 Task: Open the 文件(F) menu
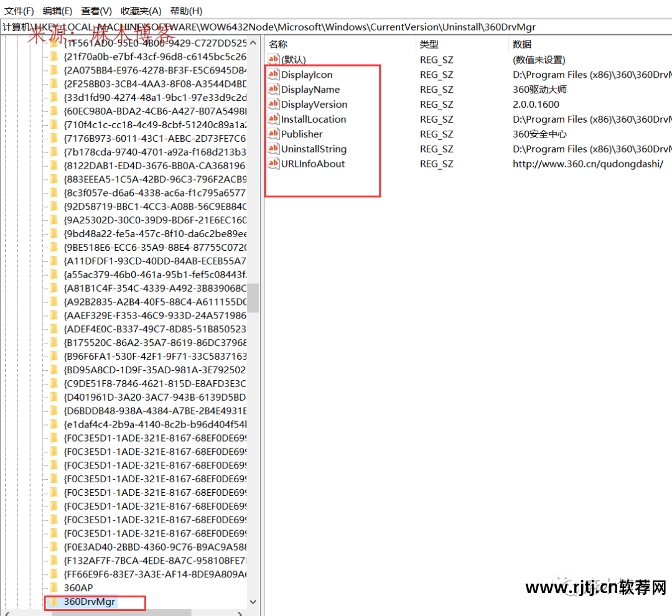[x=19, y=11]
